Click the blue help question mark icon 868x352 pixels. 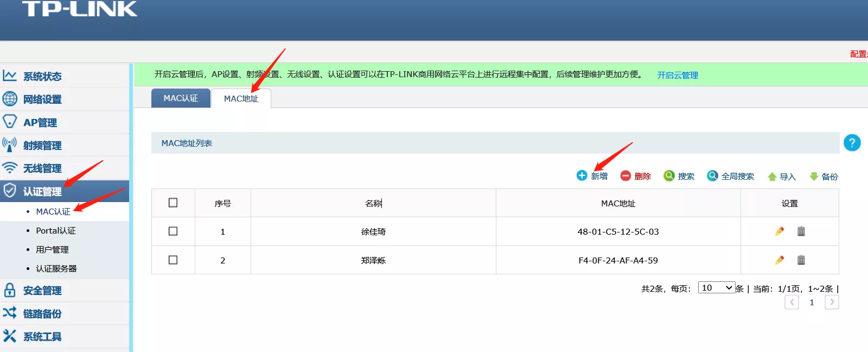[x=852, y=143]
